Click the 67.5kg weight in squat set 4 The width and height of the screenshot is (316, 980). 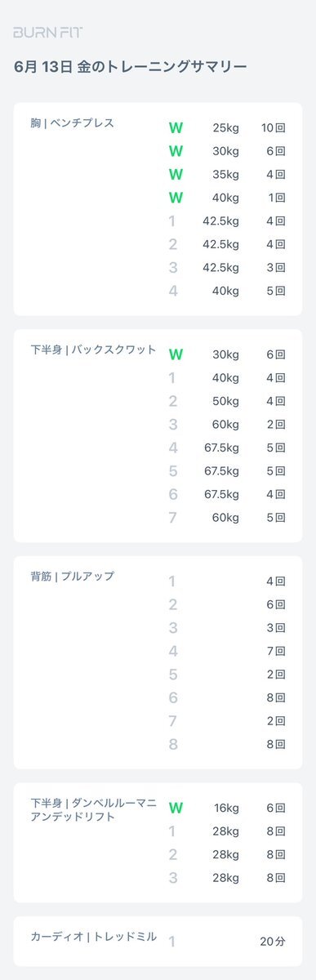(220, 448)
